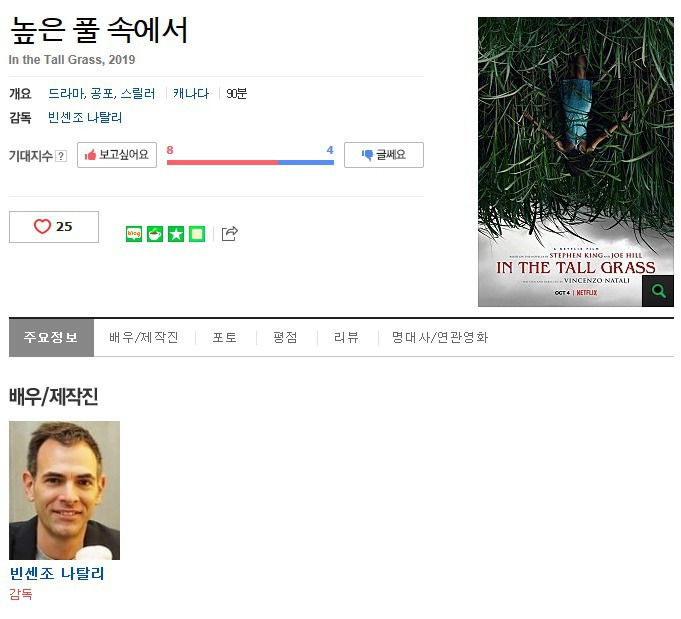Open the question mark help icon
681x619 pixels.
(61, 156)
